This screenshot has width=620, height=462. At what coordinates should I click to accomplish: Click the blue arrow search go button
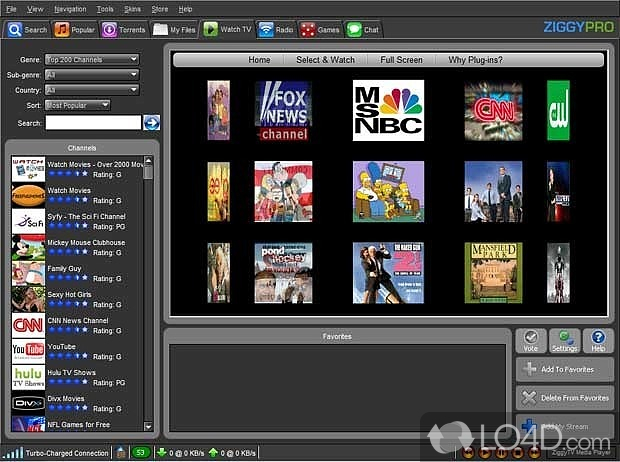point(152,123)
